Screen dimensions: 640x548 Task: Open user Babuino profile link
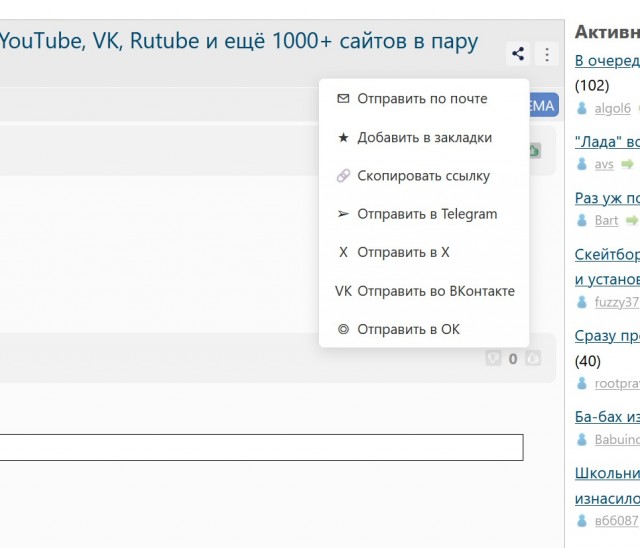[617, 439]
